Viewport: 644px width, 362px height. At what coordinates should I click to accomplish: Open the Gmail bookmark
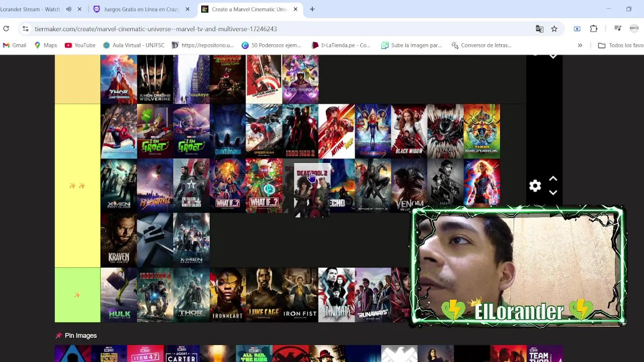click(x=14, y=45)
